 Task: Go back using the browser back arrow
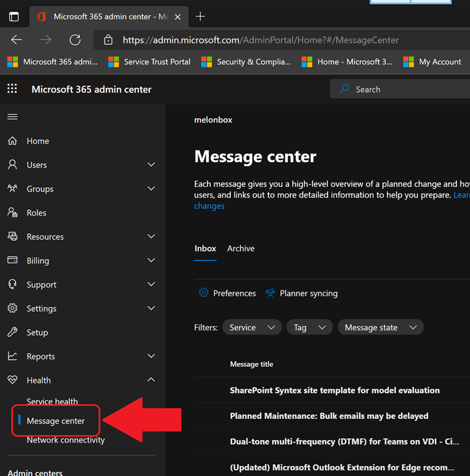click(x=17, y=40)
